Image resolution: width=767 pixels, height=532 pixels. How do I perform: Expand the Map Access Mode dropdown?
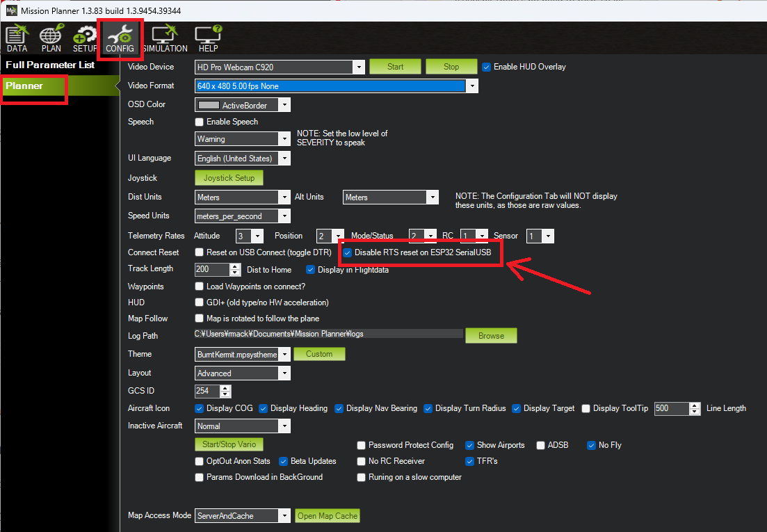coord(284,516)
